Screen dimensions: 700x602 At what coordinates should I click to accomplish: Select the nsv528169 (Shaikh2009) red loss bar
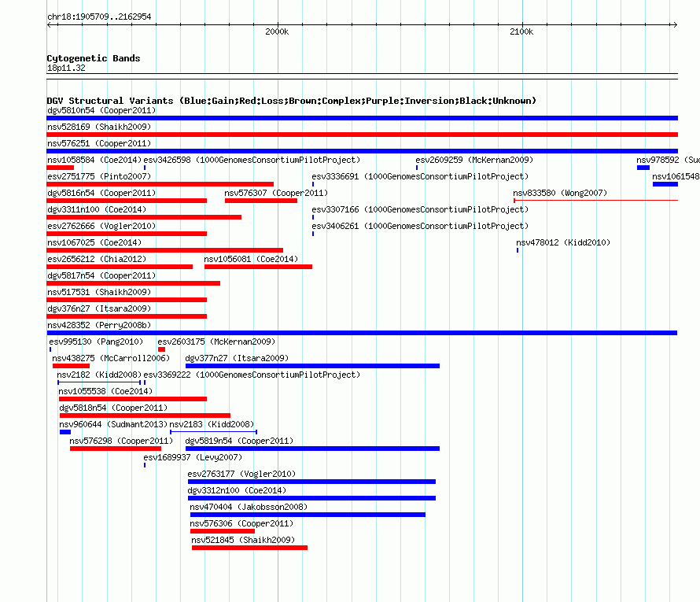(362, 135)
